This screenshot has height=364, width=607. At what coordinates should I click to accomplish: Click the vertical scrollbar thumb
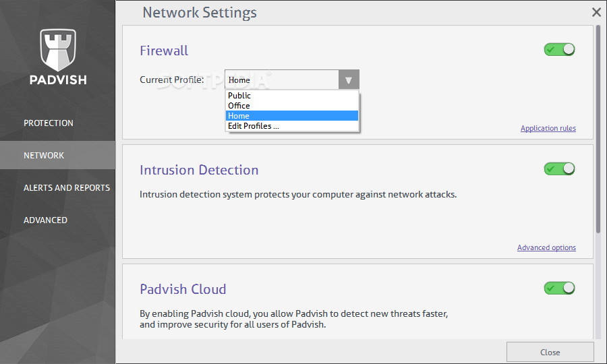coord(598,129)
